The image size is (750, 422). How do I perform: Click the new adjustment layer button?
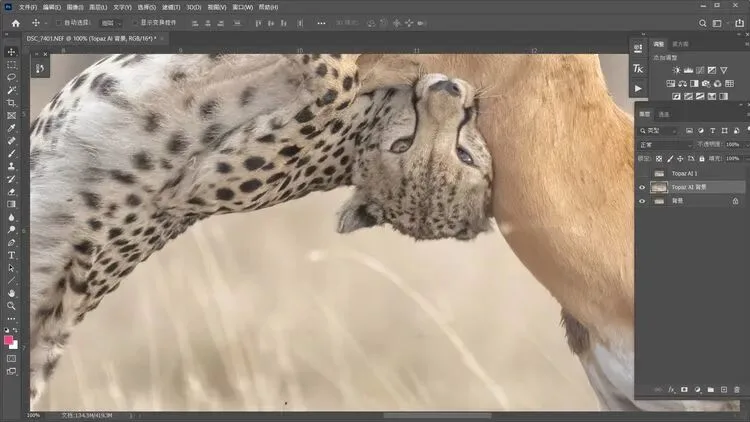pos(697,390)
